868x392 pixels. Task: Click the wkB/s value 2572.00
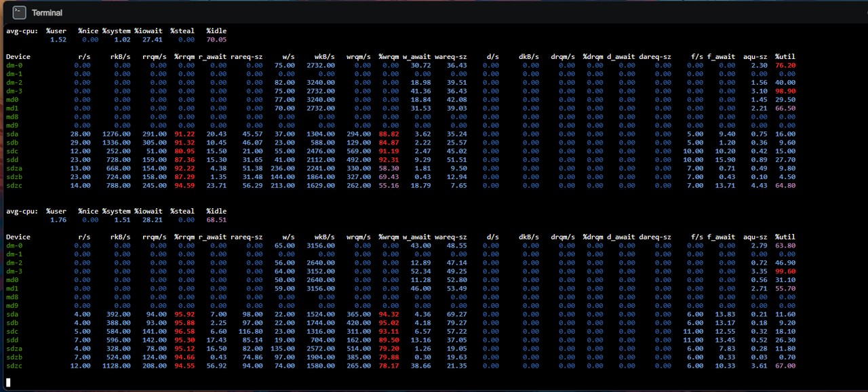[321, 349]
